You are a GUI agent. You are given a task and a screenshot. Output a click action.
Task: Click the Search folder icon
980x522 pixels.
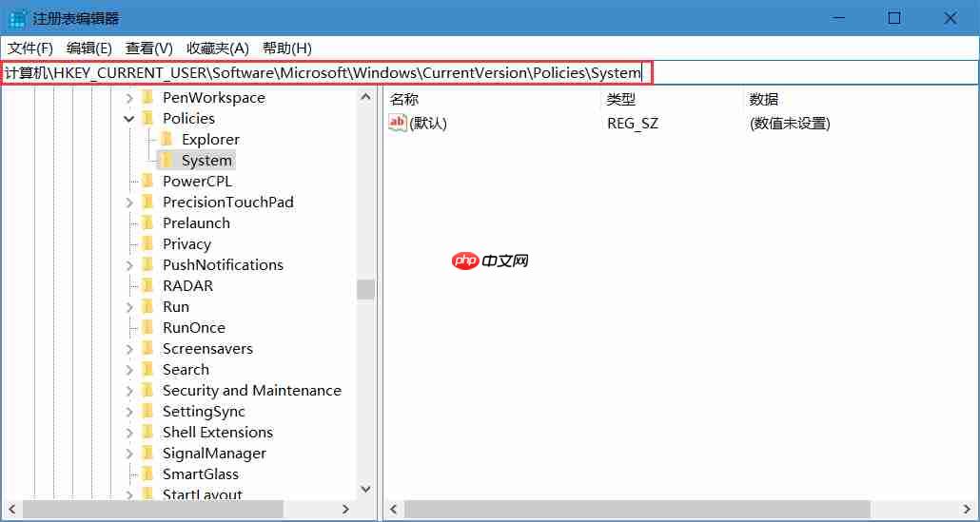tap(147, 369)
